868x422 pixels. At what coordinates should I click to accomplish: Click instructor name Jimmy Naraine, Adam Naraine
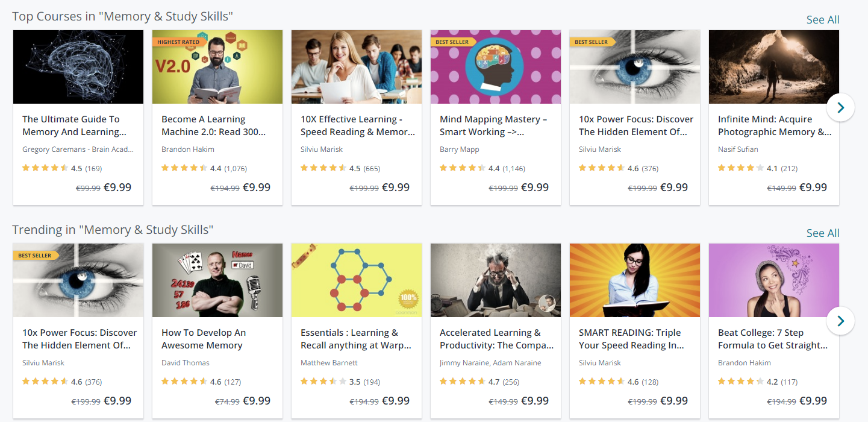click(490, 363)
